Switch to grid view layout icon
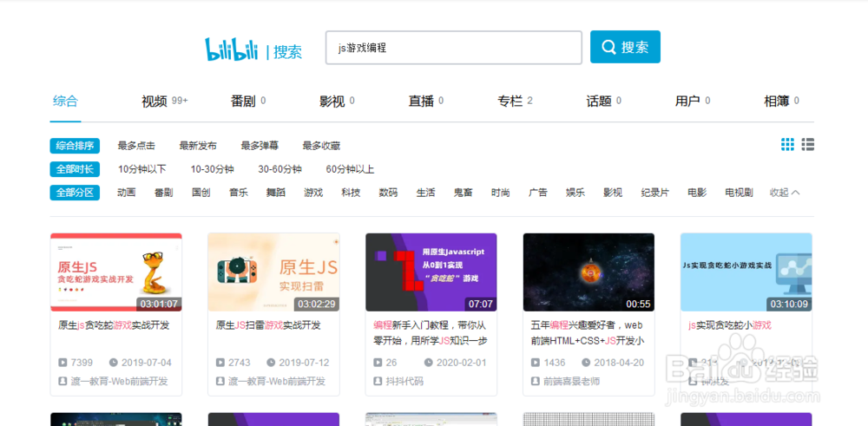Viewport: 868px width, 426px height. click(787, 144)
